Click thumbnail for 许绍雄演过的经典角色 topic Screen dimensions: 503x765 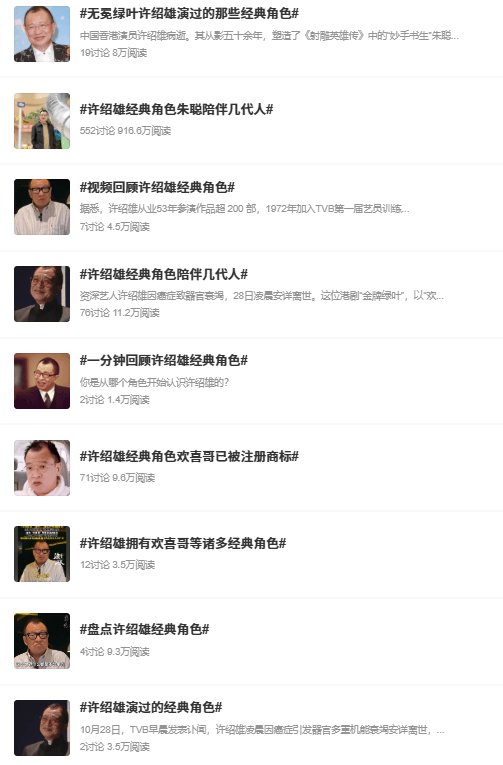pyautogui.click(x=42, y=727)
